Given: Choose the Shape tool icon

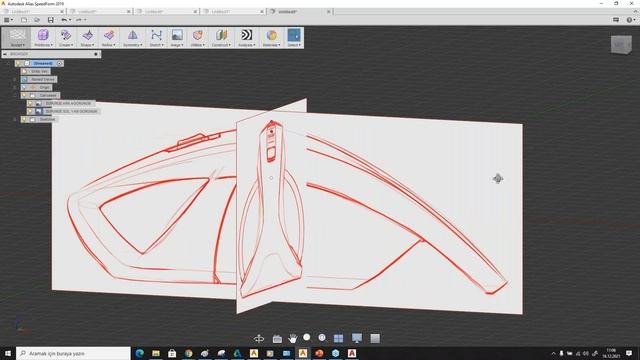Looking at the screenshot, I should tap(87, 35).
